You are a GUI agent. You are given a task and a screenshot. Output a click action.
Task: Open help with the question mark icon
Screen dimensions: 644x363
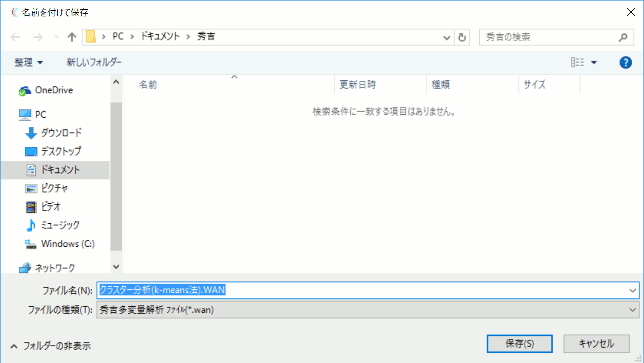pos(625,62)
